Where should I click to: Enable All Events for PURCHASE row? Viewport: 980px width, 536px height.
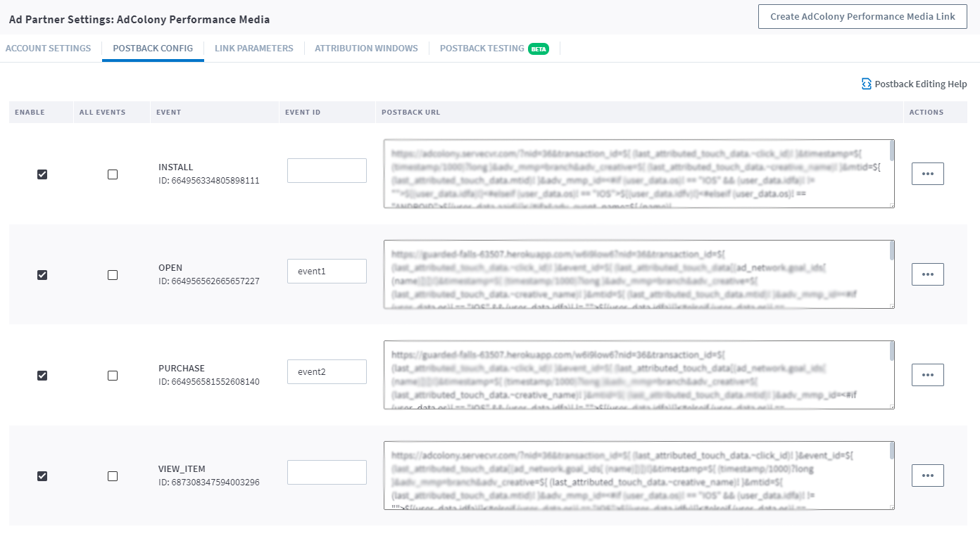[x=113, y=376]
